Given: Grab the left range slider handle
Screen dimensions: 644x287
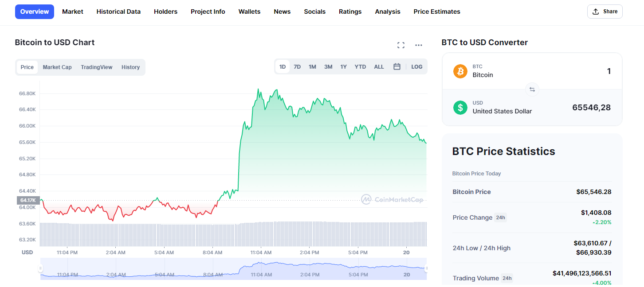Looking at the screenshot, I should coord(40,268).
